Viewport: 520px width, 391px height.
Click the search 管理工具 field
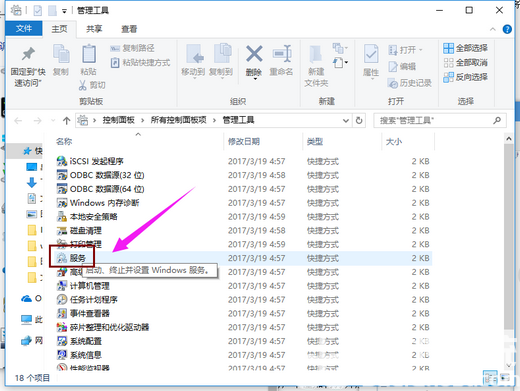(440, 120)
